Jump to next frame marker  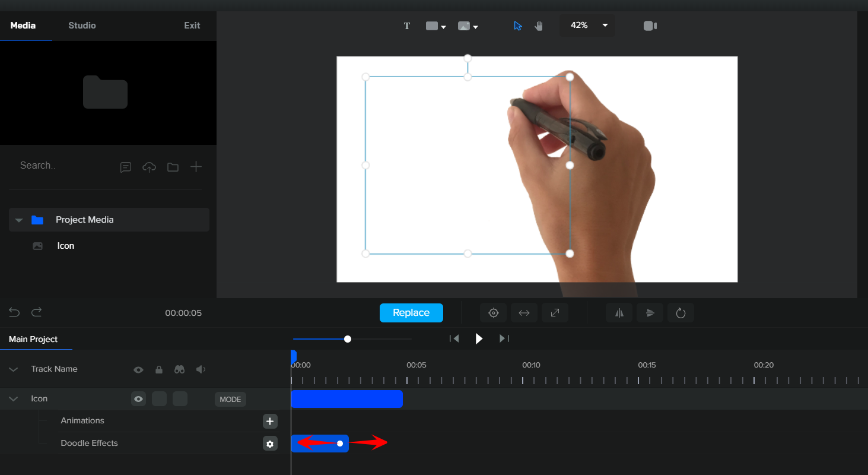click(x=504, y=338)
